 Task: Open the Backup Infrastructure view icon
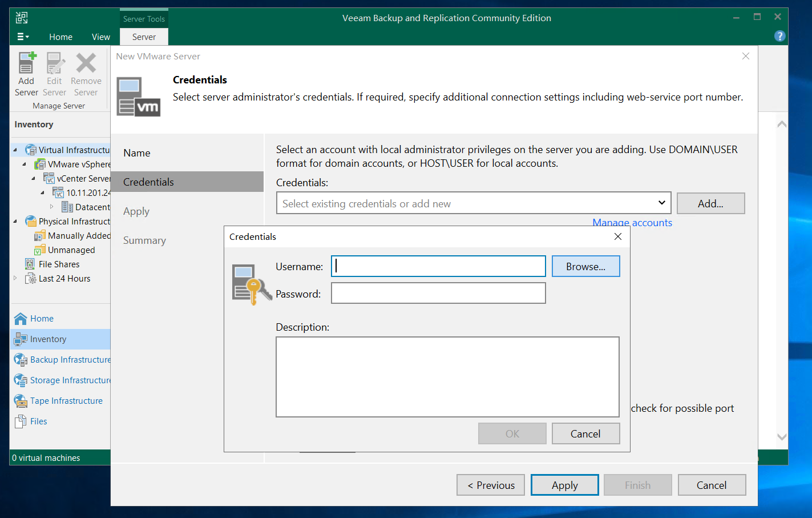[x=21, y=360]
